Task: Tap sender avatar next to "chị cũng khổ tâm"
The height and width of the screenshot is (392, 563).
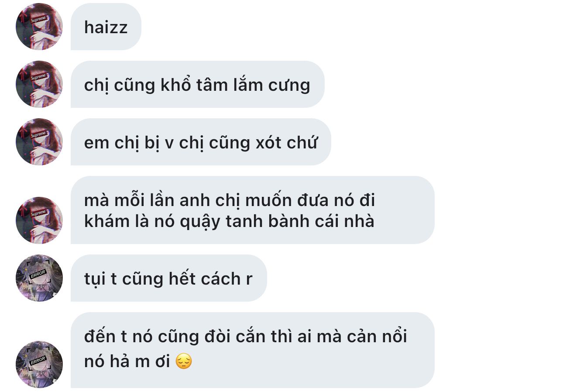Action: click(x=39, y=84)
